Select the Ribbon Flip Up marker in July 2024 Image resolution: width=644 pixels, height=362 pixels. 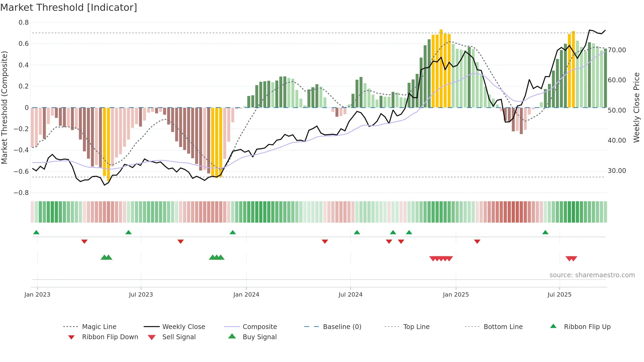pos(357,232)
